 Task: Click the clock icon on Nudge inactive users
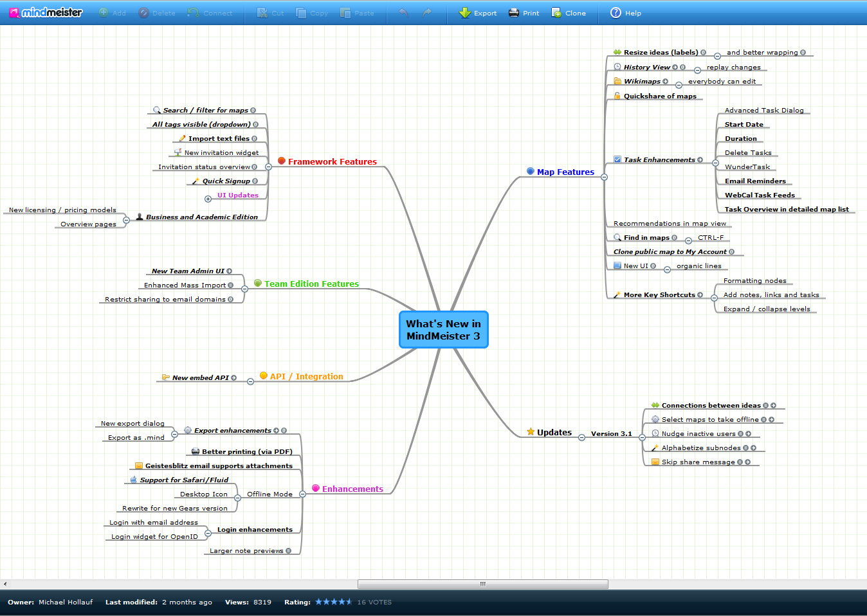click(655, 433)
